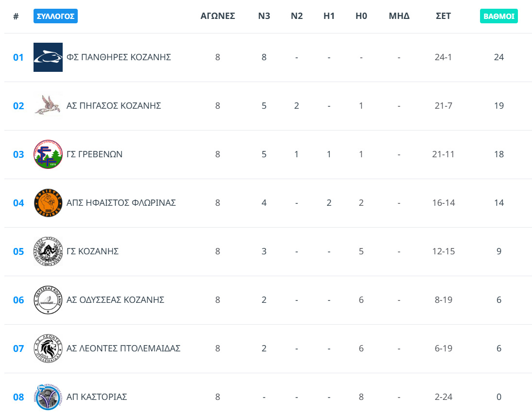Click the ΓΣ Κοζάνης club emblem
Screen dimensions: 532x414
click(48, 251)
